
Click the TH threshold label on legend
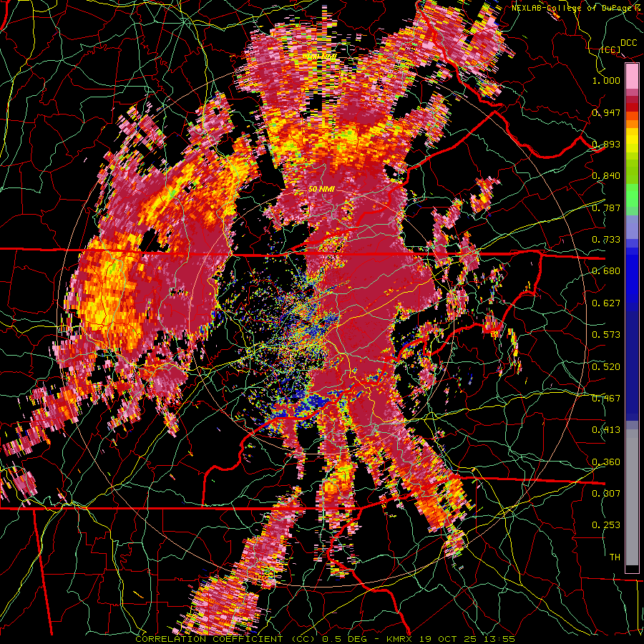coord(615,557)
